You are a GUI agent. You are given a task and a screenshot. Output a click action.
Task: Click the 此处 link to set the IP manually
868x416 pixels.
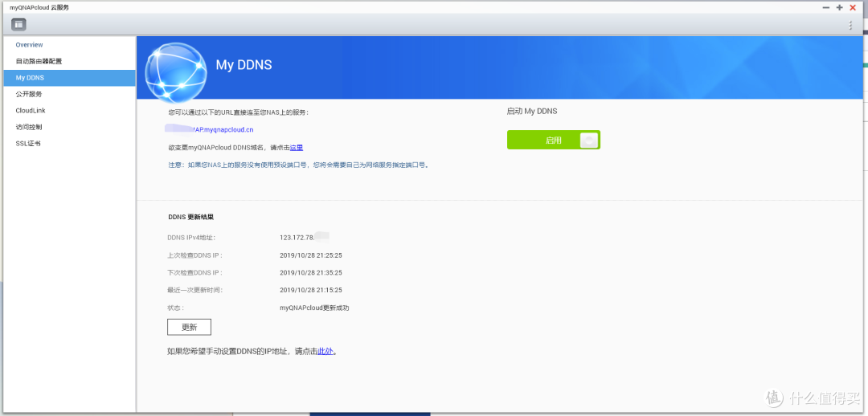(325, 351)
